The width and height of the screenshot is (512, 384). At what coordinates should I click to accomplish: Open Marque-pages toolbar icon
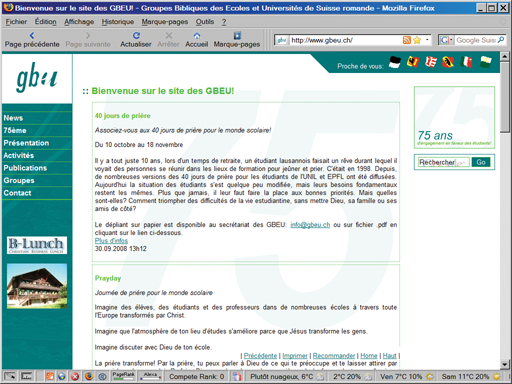pyautogui.click(x=237, y=36)
